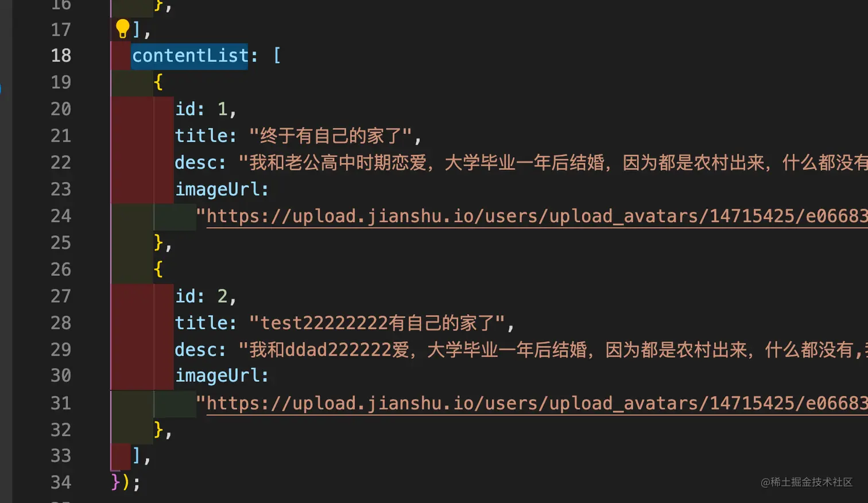Click the closing brace on line 25

pos(158,243)
